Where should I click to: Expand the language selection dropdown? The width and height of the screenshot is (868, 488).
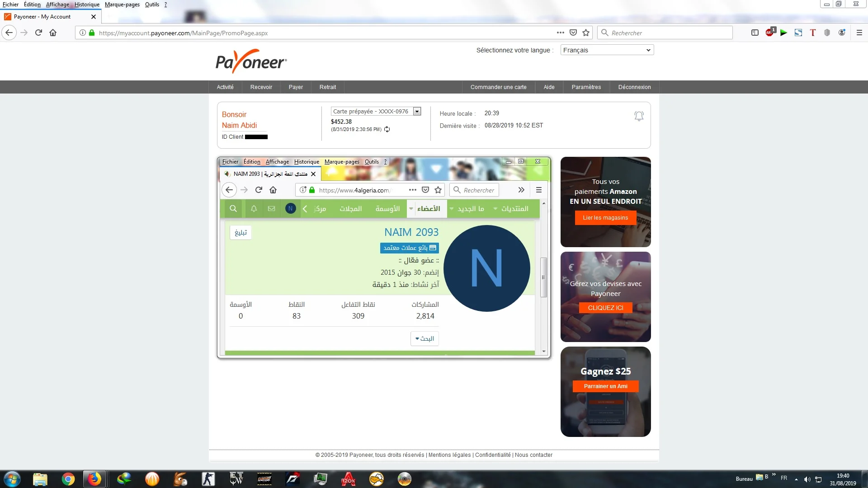pyautogui.click(x=607, y=50)
